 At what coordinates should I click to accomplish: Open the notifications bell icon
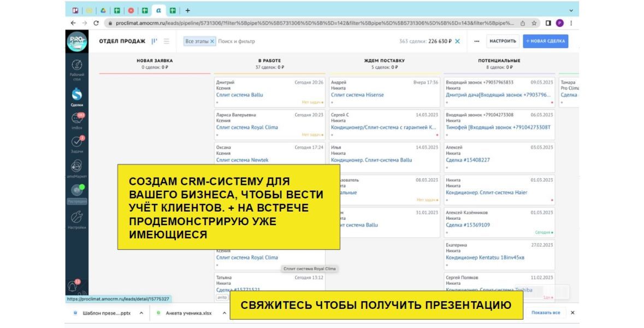pyautogui.click(x=74, y=286)
